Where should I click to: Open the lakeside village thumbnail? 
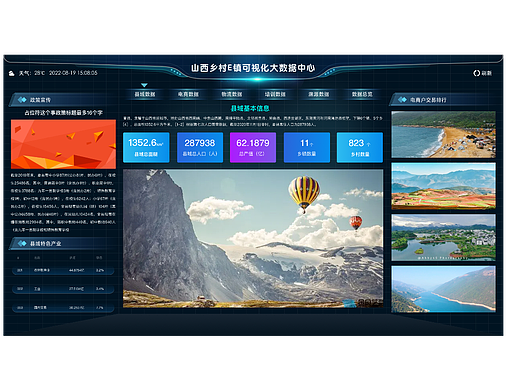pos(443,237)
